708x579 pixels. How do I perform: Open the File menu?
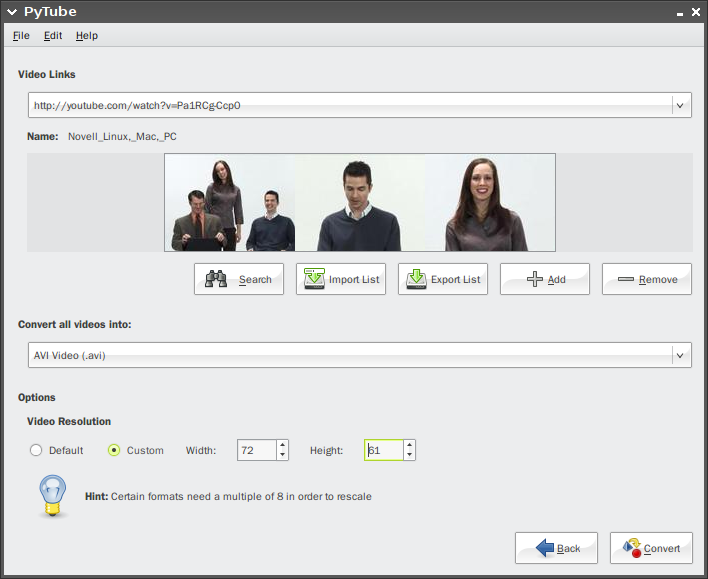pyautogui.click(x=21, y=36)
